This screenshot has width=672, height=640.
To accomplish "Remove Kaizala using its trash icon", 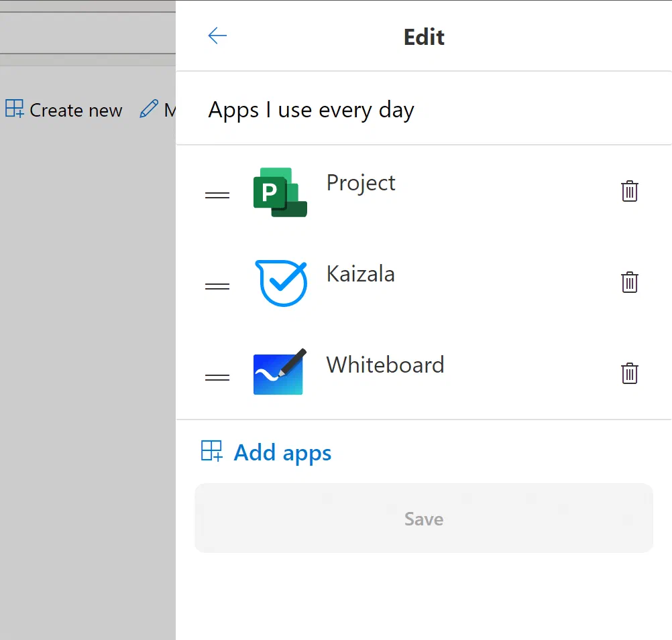I will tap(629, 282).
